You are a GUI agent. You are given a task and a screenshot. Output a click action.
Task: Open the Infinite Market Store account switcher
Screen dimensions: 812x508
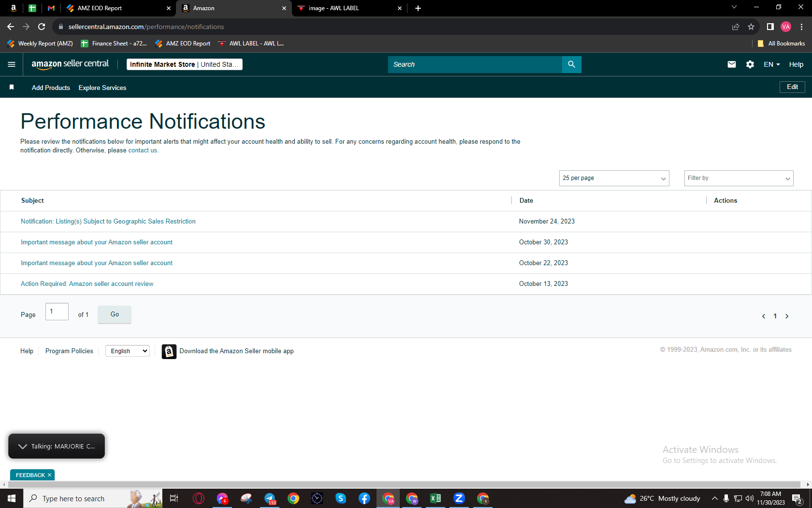click(x=184, y=64)
